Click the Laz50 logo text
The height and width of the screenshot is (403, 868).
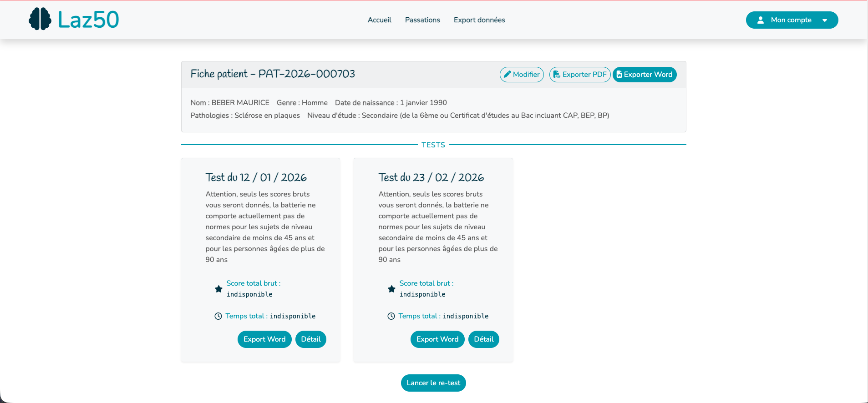[x=88, y=20]
